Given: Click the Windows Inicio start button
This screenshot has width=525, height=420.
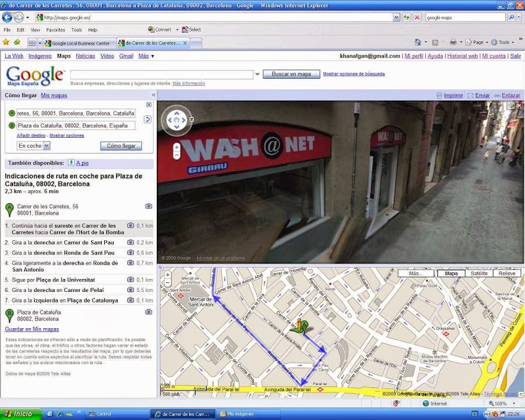Looking at the screenshot, I should [21, 414].
